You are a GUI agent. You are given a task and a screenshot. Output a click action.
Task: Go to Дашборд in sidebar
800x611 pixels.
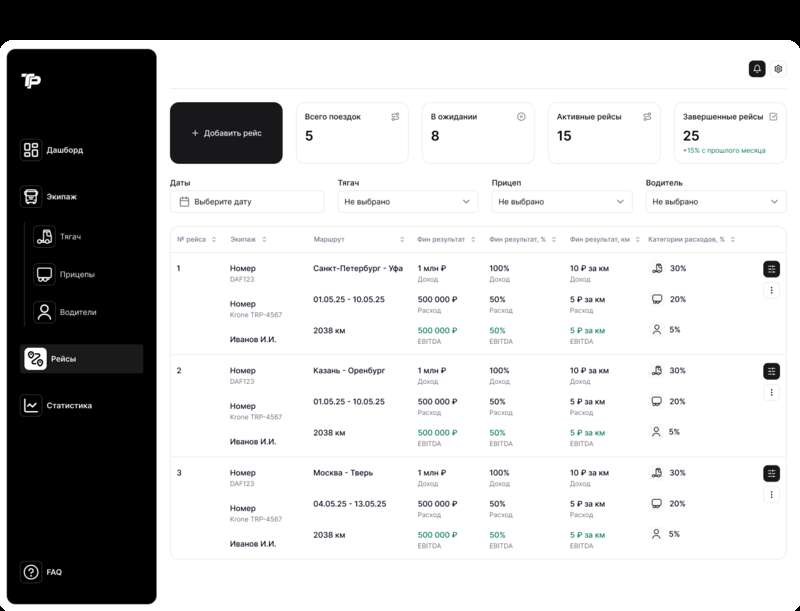64,150
